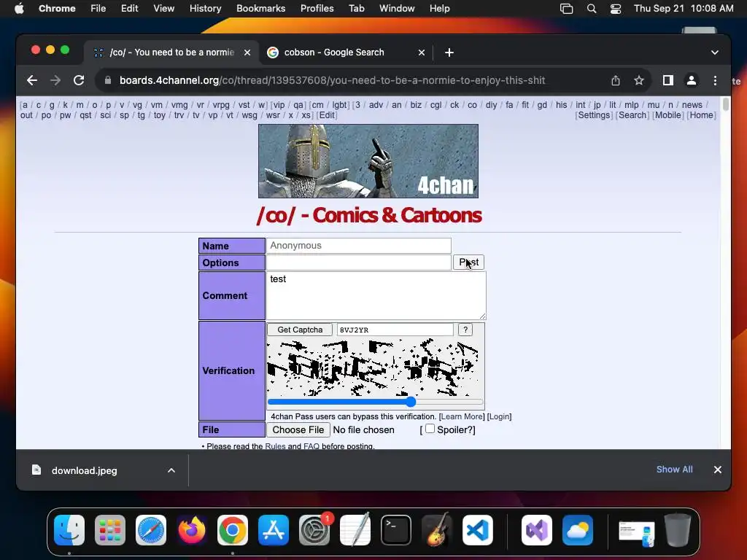Open Control Center in menu bar
Viewport: 747px width, 560px height.
pos(616,9)
